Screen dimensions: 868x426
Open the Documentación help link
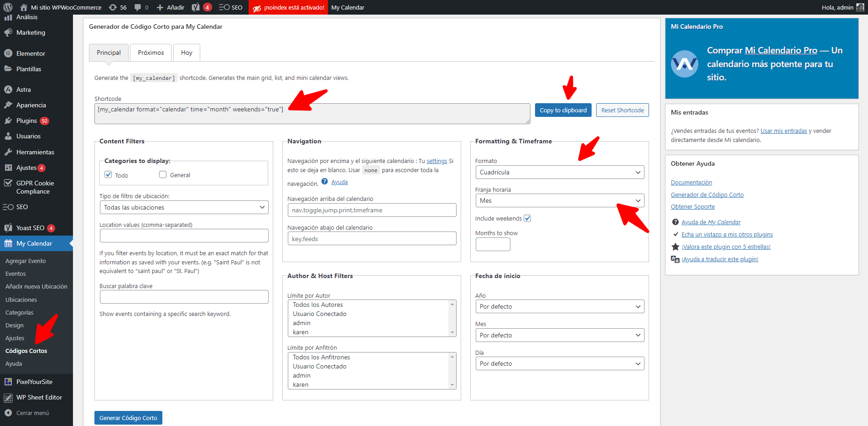click(691, 183)
